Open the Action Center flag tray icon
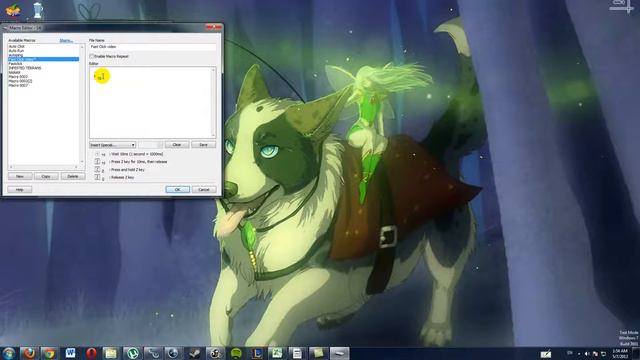This screenshot has width=640, height=360. tap(595, 354)
